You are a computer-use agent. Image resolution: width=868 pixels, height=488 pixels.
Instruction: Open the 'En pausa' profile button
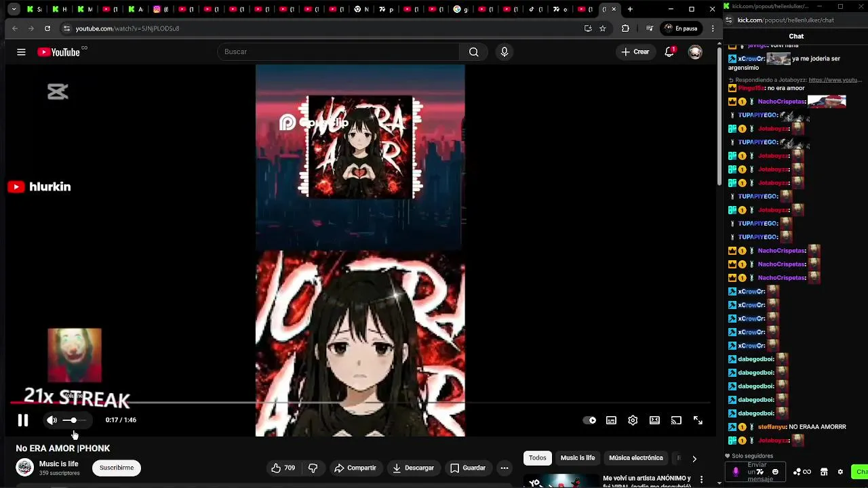(681, 28)
